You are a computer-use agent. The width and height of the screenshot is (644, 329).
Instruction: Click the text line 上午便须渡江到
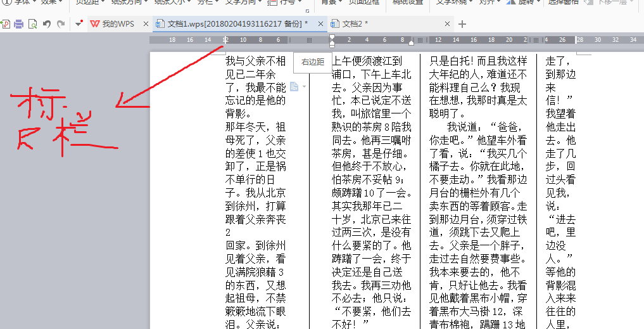pos(367,61)
